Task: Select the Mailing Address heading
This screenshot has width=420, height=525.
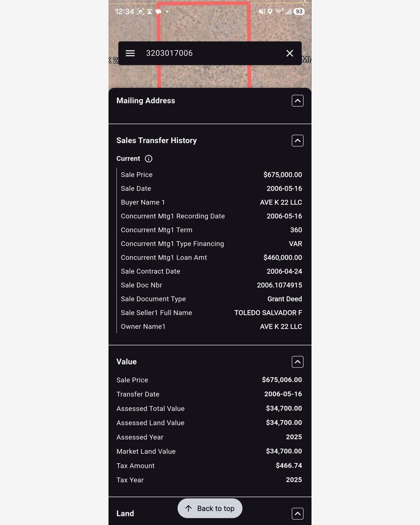Action: 146,101
